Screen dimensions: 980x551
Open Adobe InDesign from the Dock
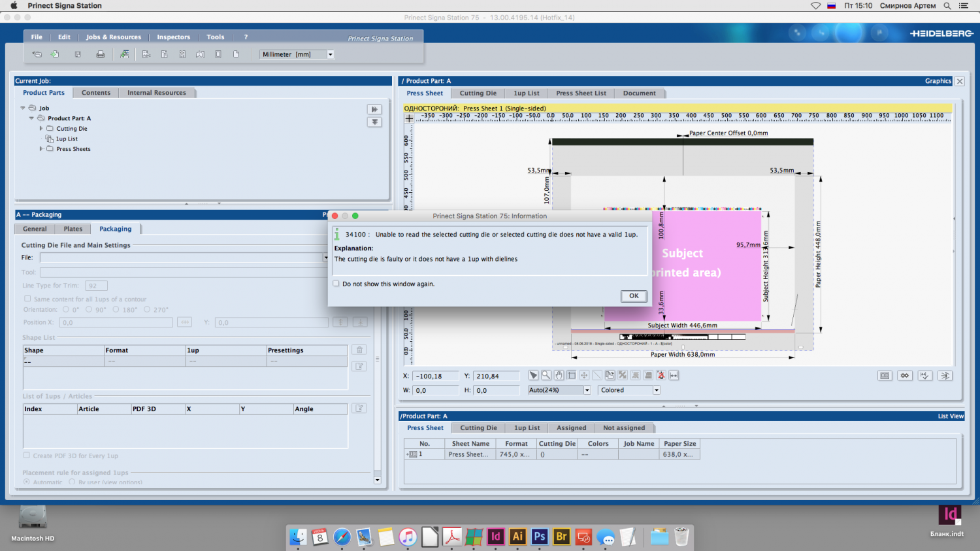(496, 537)
